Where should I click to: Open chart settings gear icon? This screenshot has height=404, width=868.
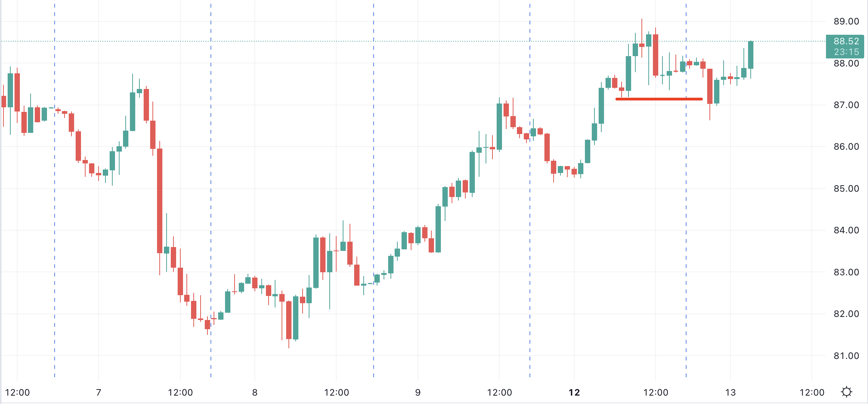coord(847,392)
